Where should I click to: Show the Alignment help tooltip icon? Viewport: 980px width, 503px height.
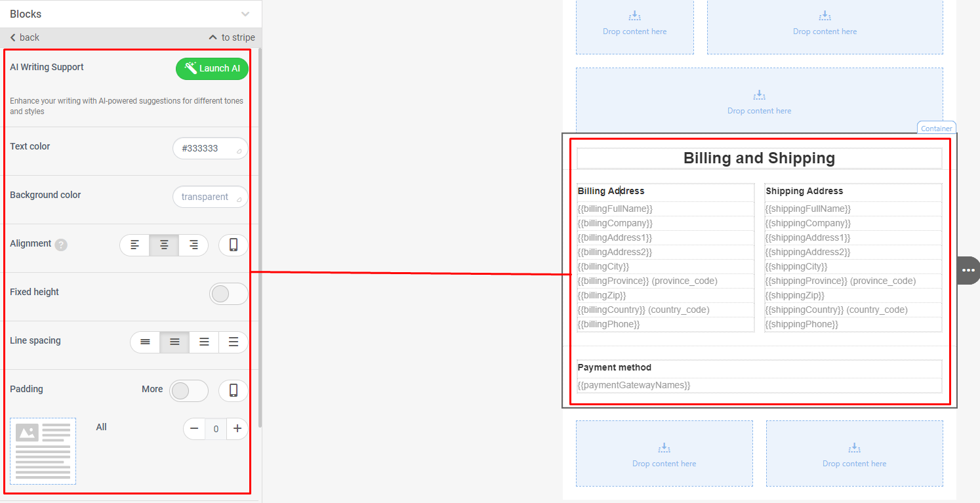coord(61,245)
